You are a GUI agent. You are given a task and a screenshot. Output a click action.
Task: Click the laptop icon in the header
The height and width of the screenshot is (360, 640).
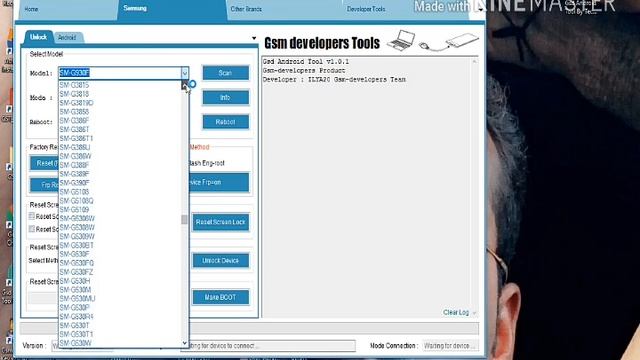tap(401, 40)
